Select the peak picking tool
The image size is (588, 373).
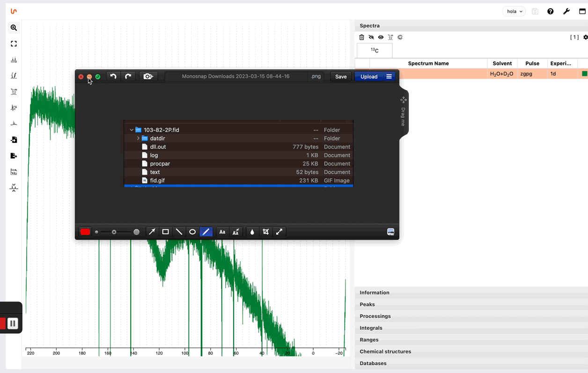tap(14, 60)
